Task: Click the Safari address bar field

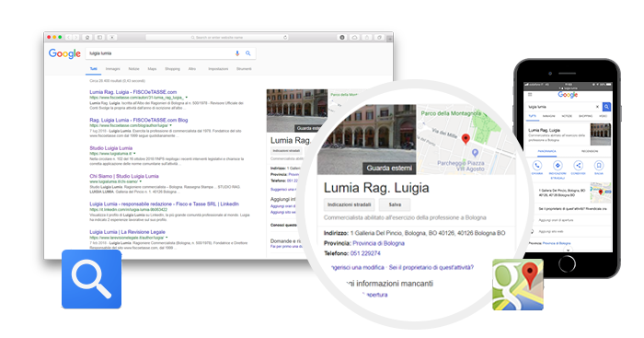Action: click(217, 38)
